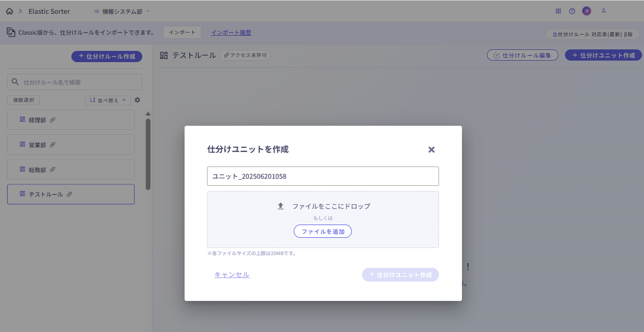The image size is (644, 332).
Task: Click the rule list scrollbar thumb
Action: tap(148, 154)
